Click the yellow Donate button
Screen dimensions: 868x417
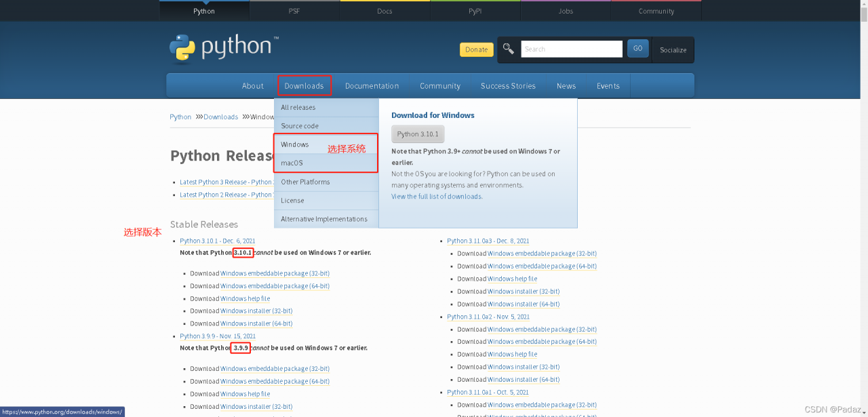[x=477, y=49]
